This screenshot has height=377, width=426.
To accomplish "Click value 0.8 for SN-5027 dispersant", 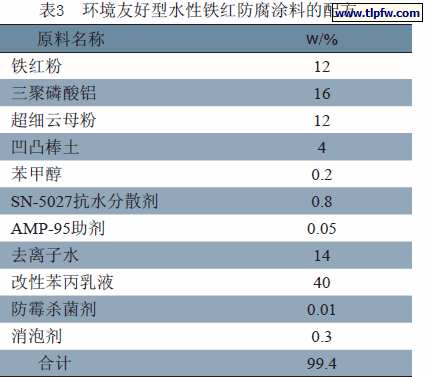I will click(x=322, y=202).
